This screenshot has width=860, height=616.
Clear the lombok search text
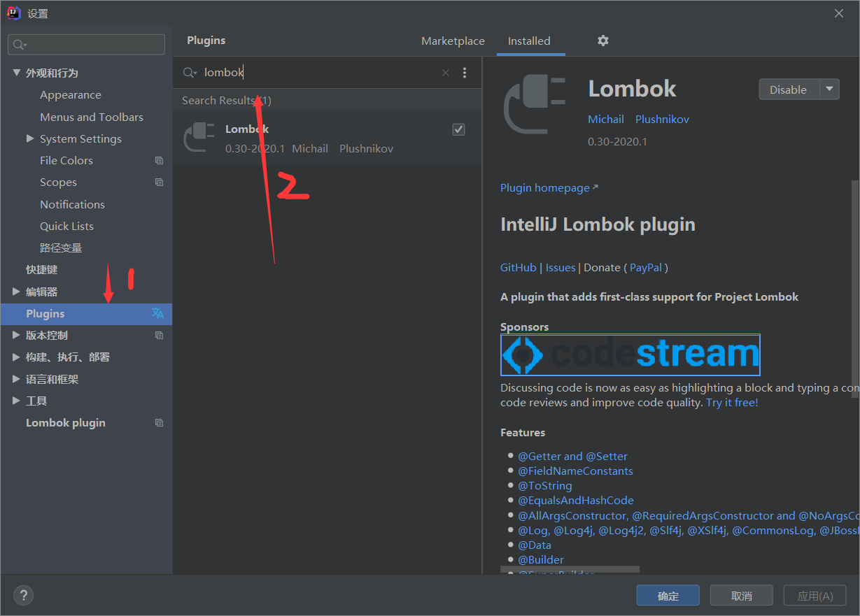tap(446, 73)
